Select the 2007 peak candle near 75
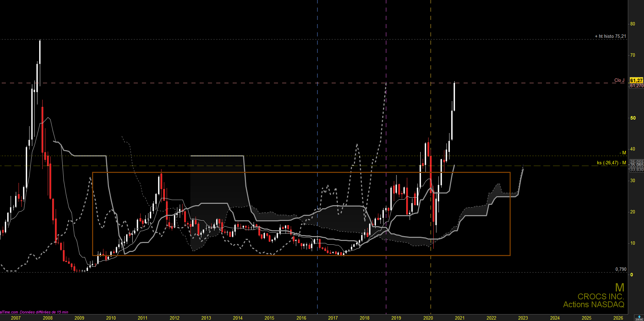The width and height of the screenshot is (644, 321). click(40, 52)
